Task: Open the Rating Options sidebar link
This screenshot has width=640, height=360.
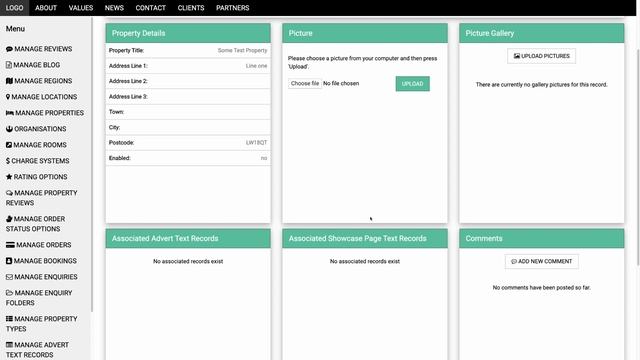Action: point(40,177)
